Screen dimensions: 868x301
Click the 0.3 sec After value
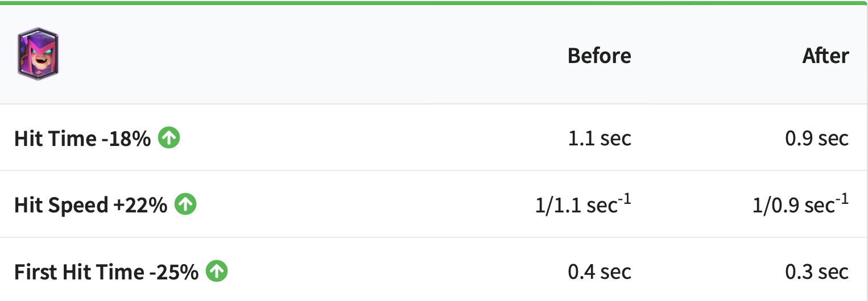pyautogui.click(x=817, y=272)
